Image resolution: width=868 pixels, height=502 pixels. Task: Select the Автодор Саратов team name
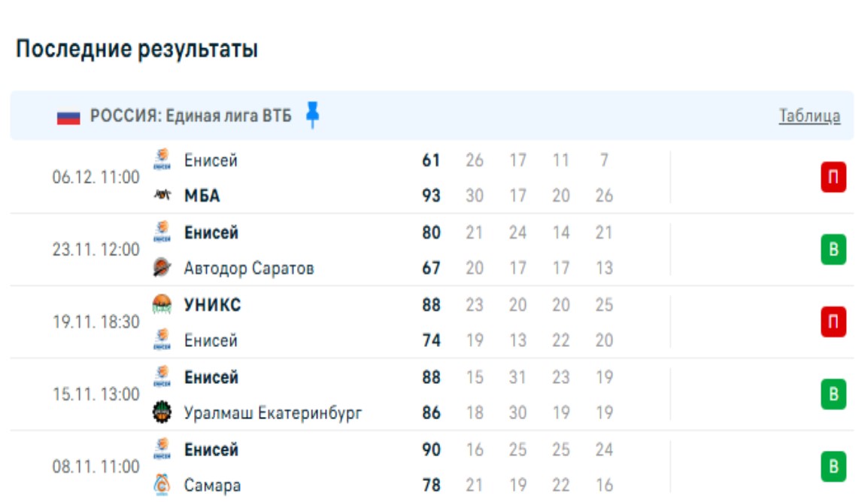click(249, 268)
